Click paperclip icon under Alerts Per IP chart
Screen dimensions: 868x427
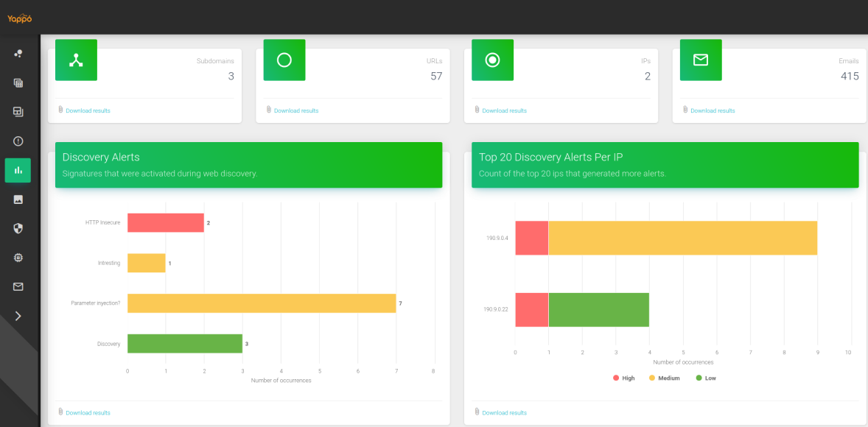pos(477,412)
